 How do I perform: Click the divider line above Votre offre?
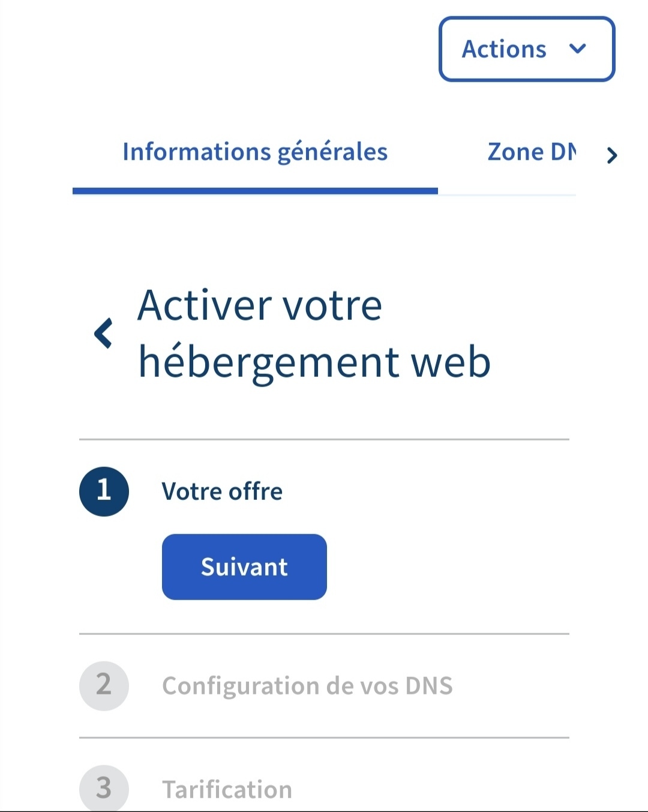324,439
